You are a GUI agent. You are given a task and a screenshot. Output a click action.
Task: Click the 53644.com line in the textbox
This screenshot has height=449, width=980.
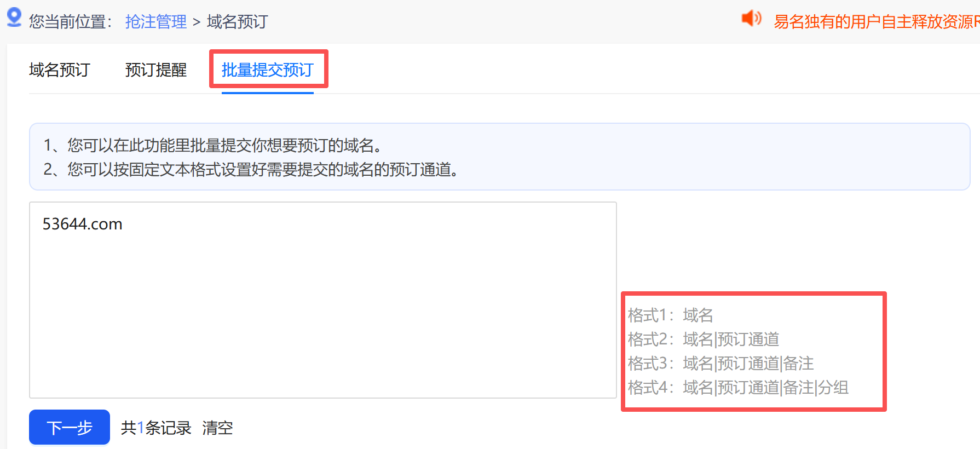(83, 224)
